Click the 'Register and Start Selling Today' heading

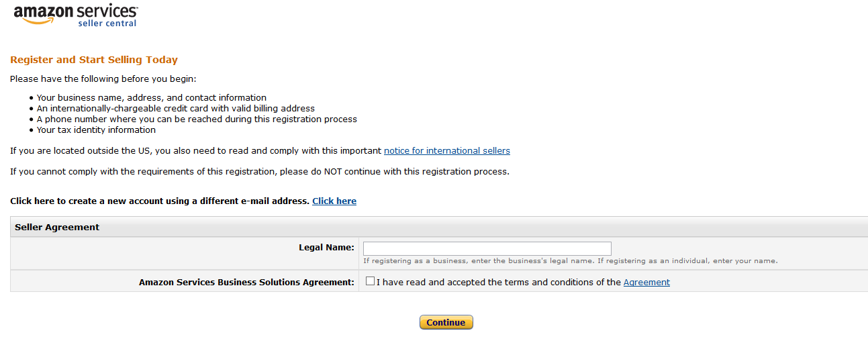[94, 60]
